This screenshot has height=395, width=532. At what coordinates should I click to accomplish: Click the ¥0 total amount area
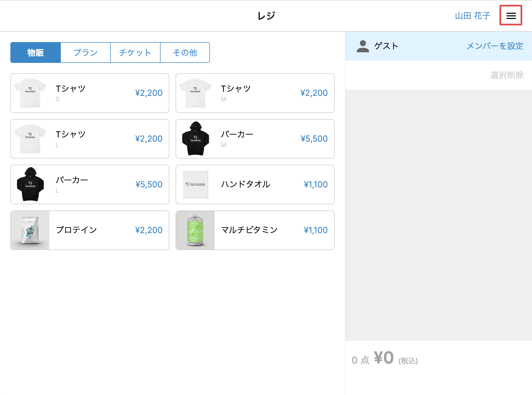[384, 358]
